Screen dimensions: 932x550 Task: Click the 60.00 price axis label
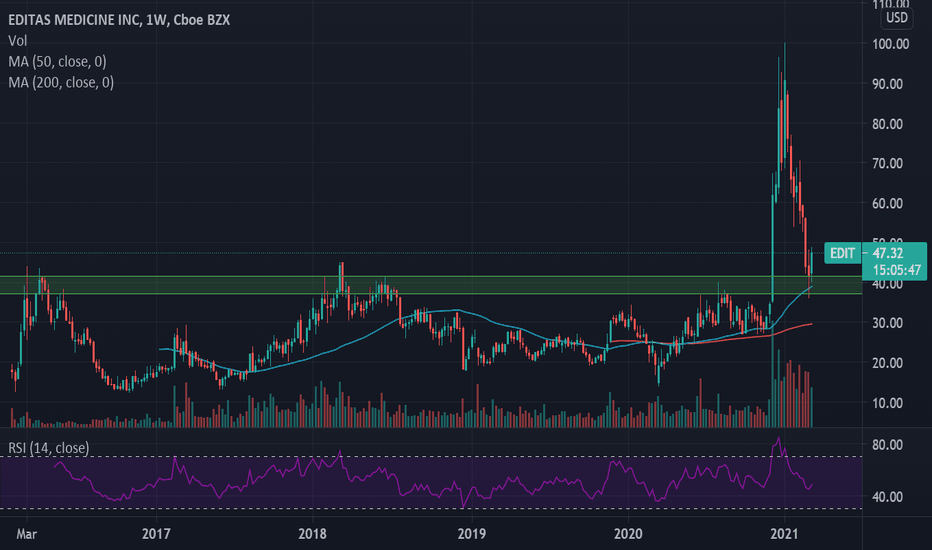887,203
